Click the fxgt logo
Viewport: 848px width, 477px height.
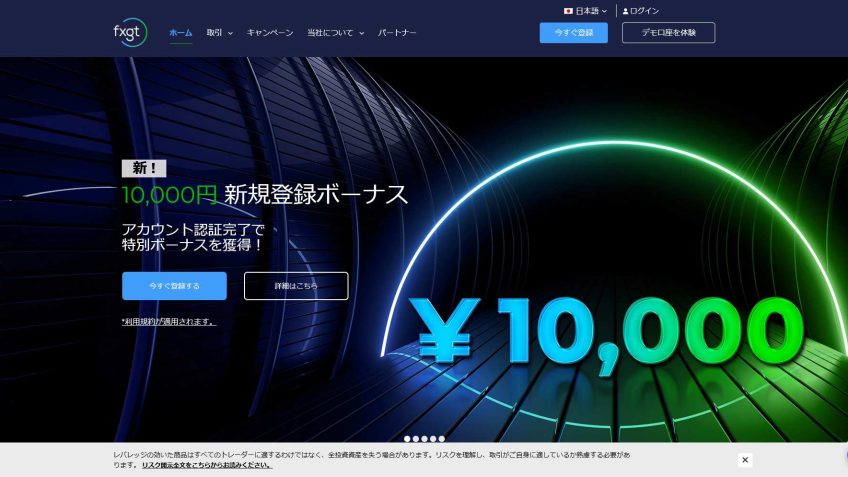(130, 32)
